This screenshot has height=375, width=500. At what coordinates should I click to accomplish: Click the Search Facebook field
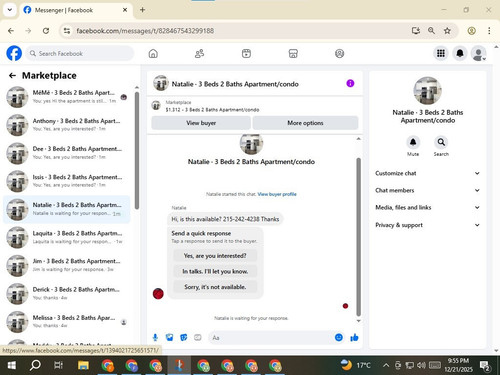click(80, 53)
